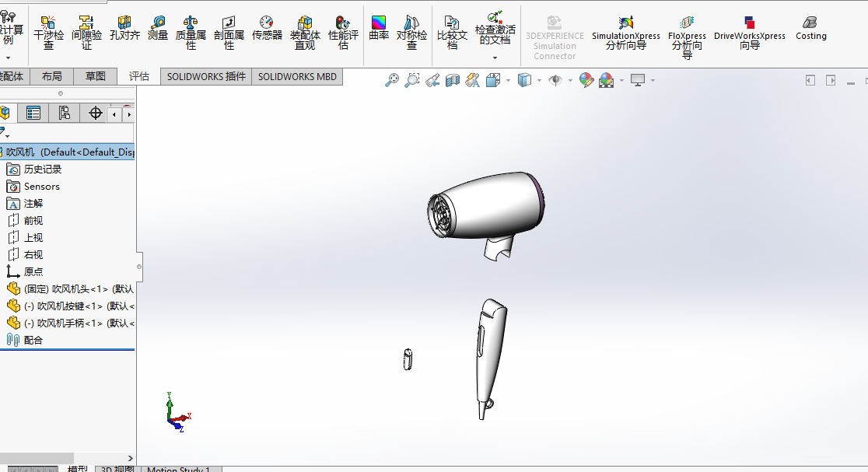Screen dimensions: 868x472
Task: Expand the 设计算例 dropdown arrow
Action: (x=8, y=58)
